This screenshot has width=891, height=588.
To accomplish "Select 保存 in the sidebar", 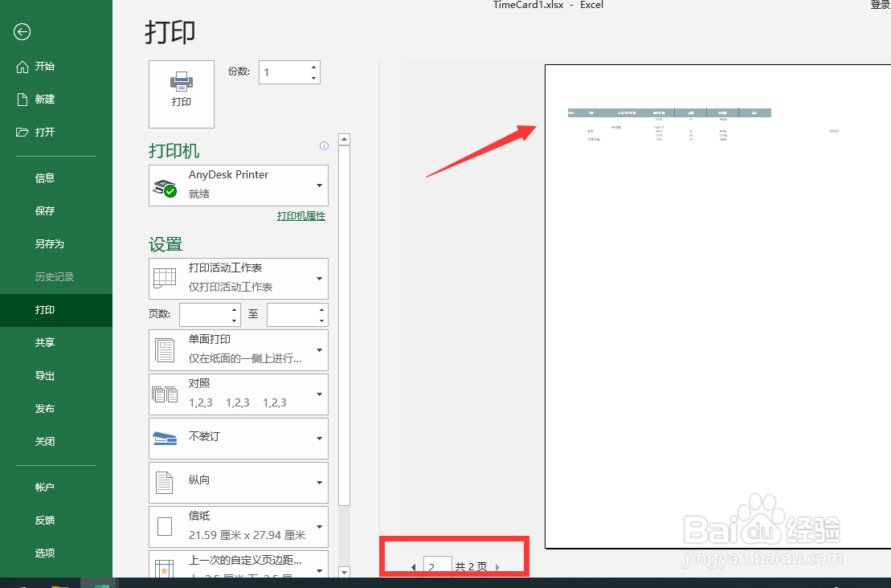I will coord(56,211).
